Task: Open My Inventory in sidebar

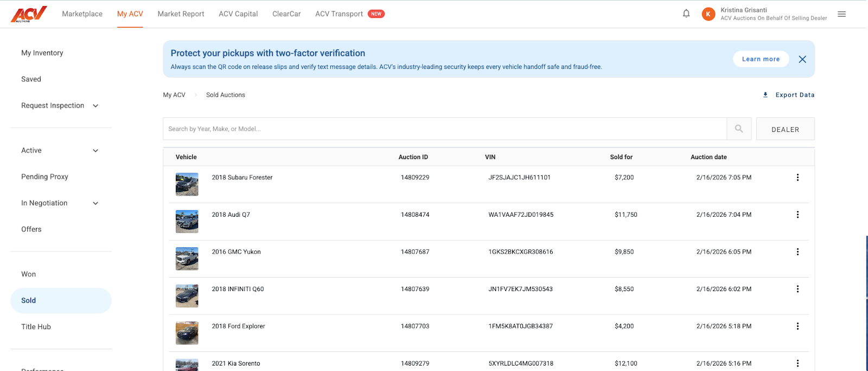Action: pyautogui.click(x=42, y=53)
